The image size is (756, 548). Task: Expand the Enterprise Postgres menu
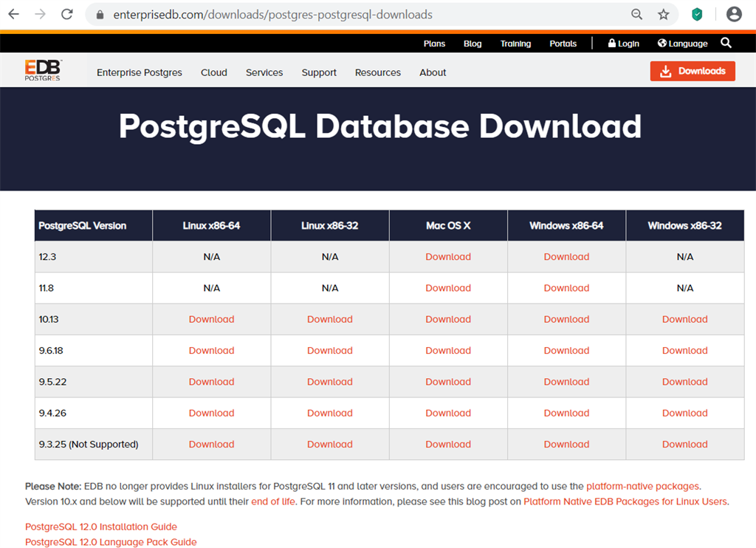[140, 72]
